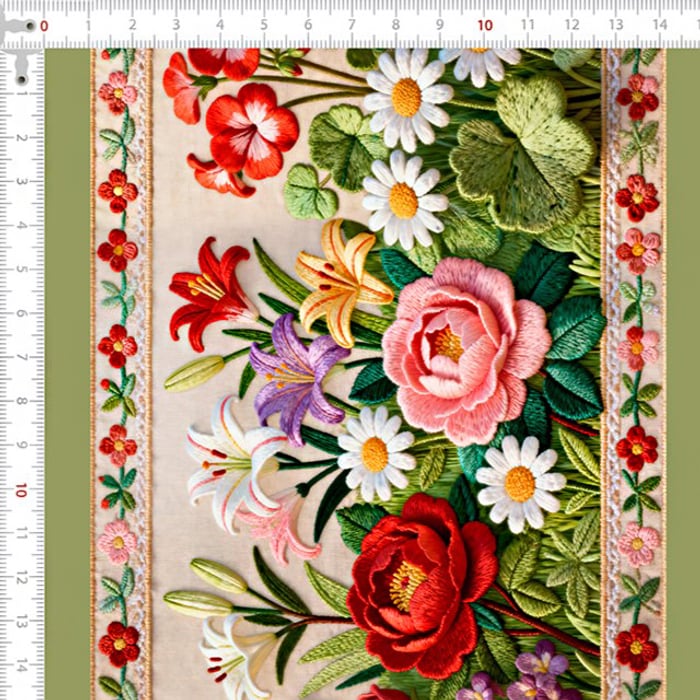Viewport: 700px width, 700px height.
Task: Click the yellow-green flower bud at left
Action: (x=195, y=373)
